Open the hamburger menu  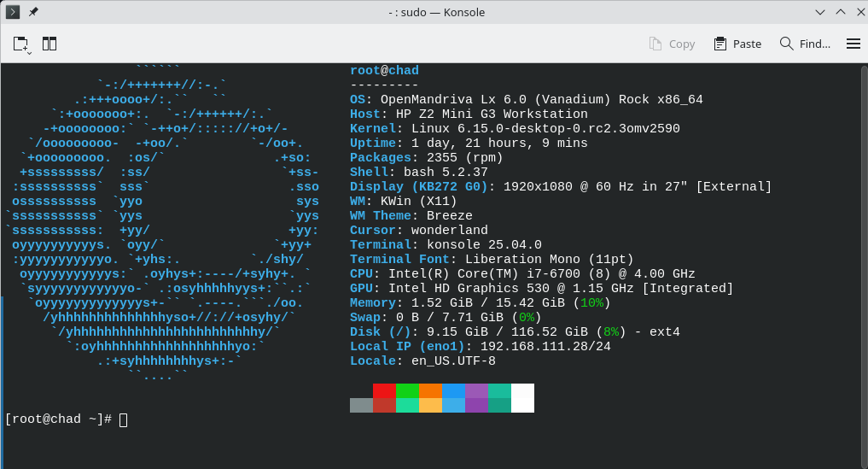click(853, 44)
